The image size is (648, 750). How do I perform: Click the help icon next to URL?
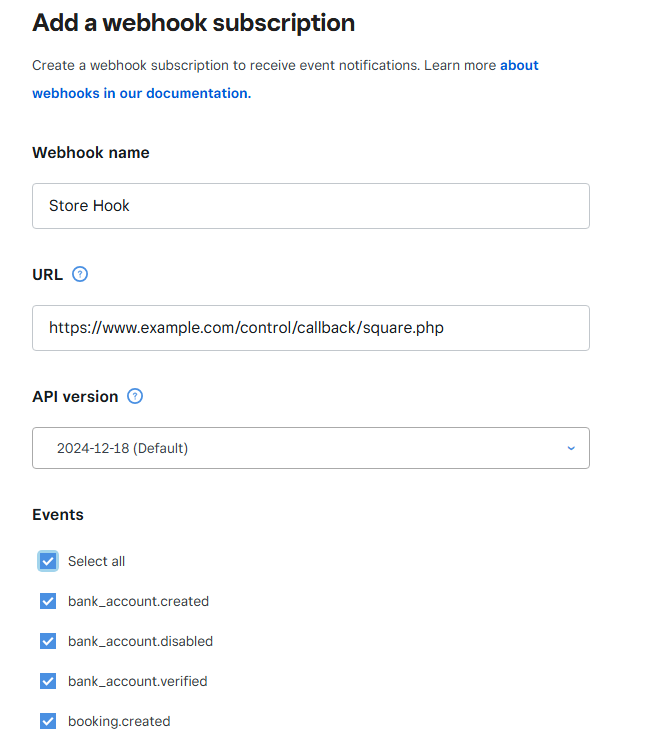click(x=80, y=274)
